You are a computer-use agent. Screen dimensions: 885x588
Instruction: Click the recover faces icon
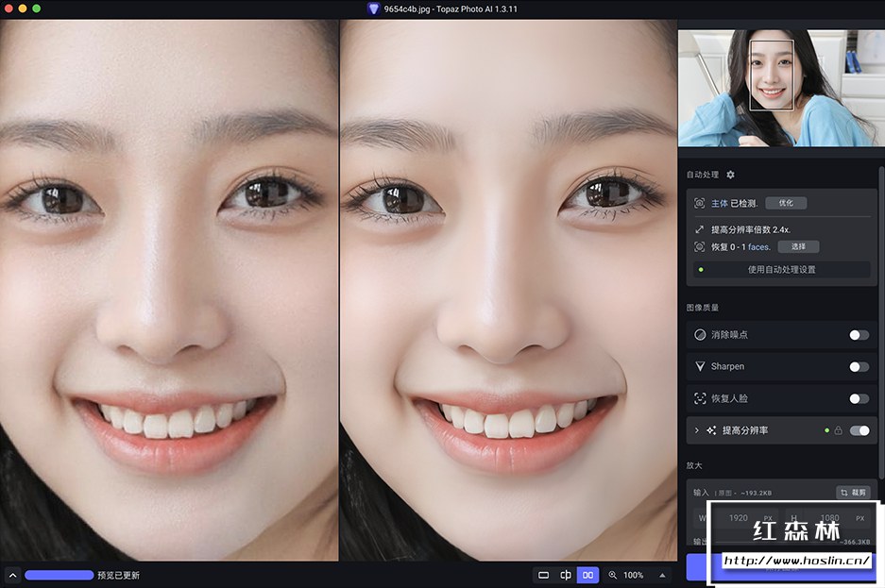(700, 398)
